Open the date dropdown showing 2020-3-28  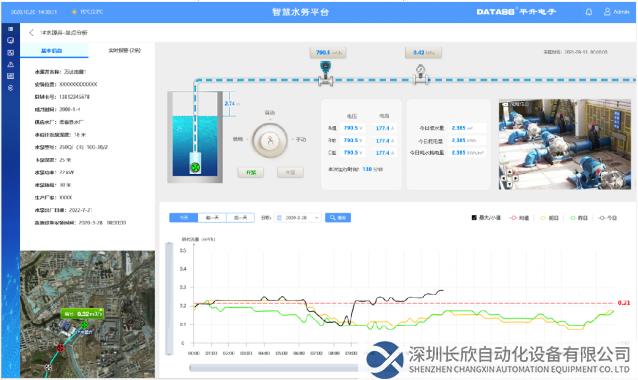pyautogui.click(x=298, y=218)
